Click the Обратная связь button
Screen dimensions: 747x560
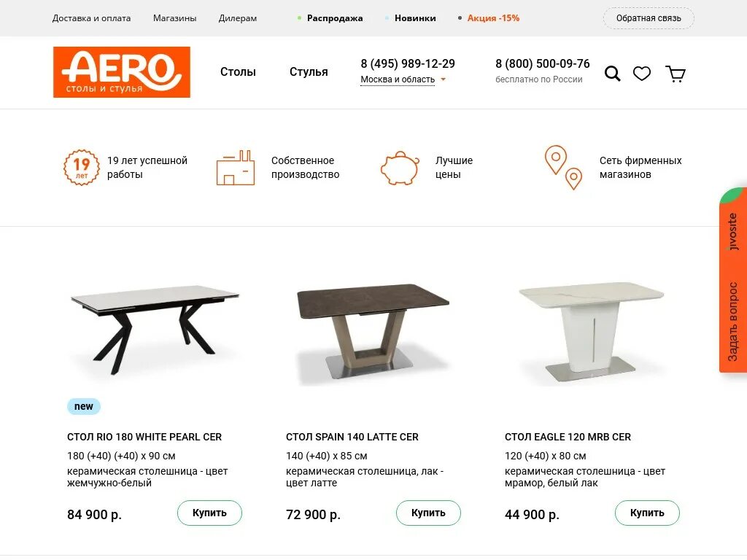point(649,18)
